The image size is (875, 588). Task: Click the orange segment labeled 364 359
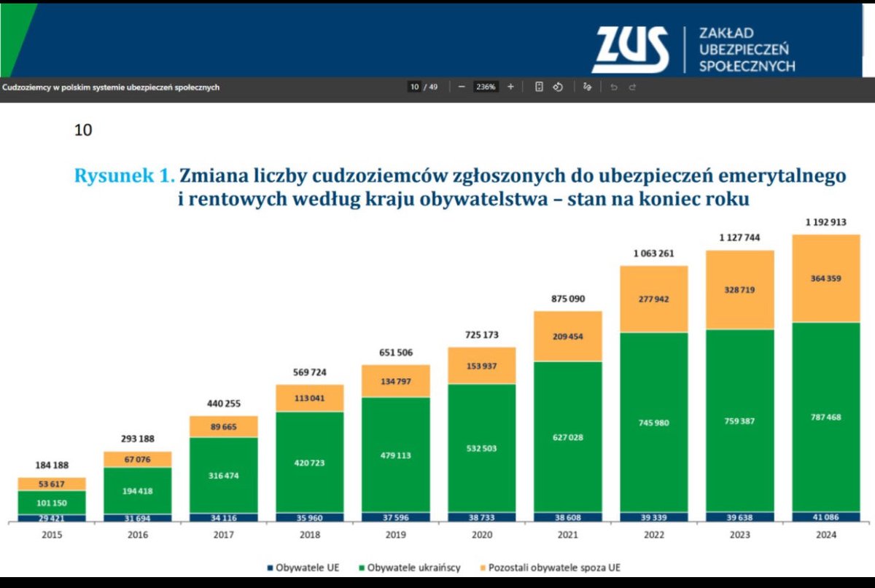point(826,278)
